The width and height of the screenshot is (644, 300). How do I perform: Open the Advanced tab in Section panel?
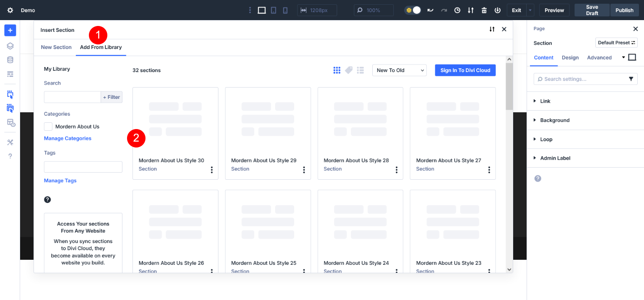coord(599,57)
